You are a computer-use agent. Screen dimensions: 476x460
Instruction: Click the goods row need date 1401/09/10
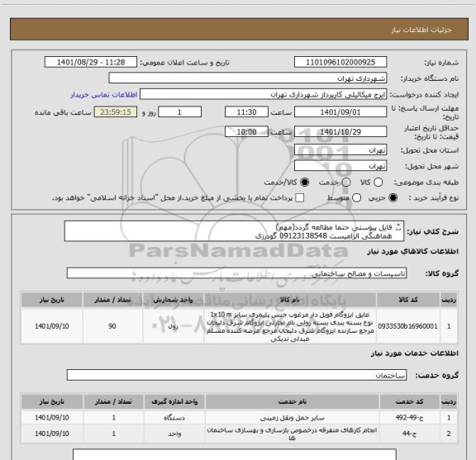[x=51, y=326]
